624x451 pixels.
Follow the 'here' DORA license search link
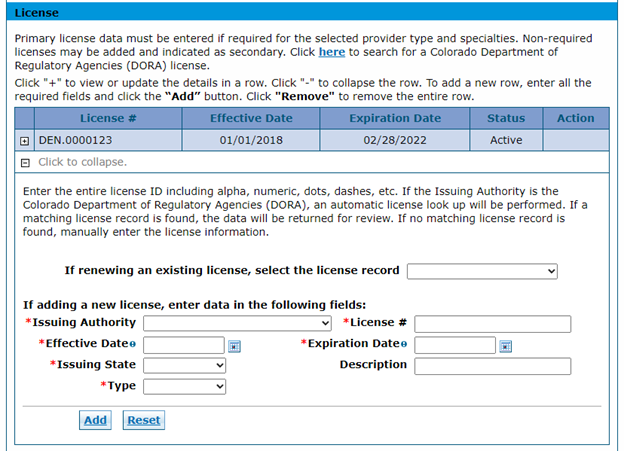click(x=332, y=52)
